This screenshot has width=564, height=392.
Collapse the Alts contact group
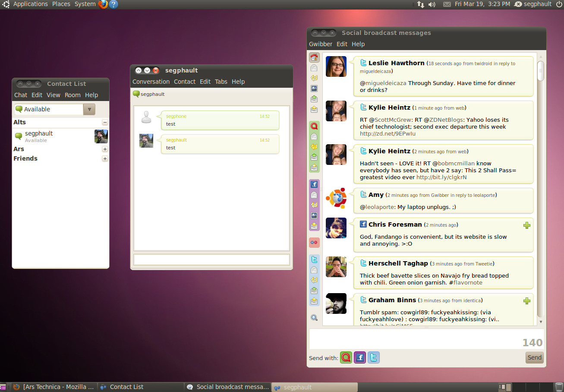105,123
